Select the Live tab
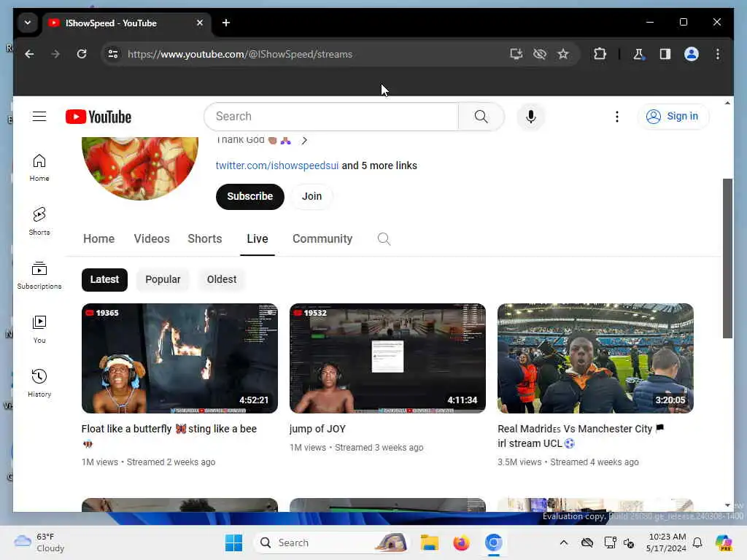Viewport: 747px width, 560px height. click(258, 238)
